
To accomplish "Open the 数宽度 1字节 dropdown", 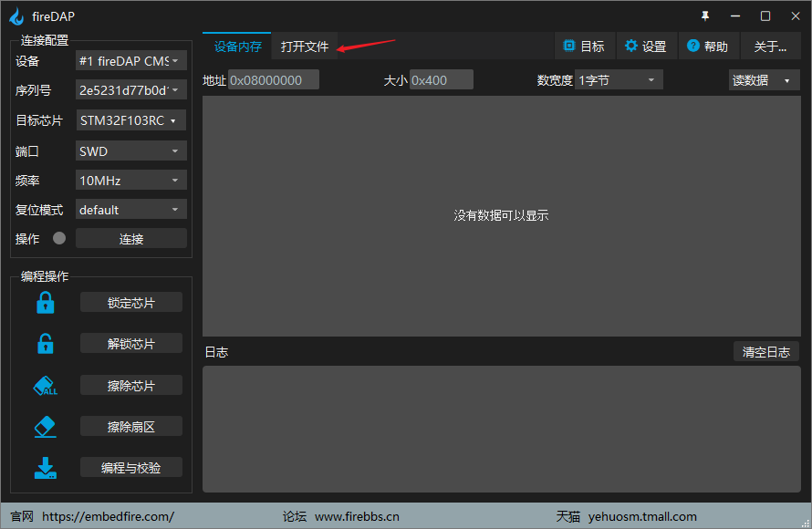I will [x=619, y=79].
